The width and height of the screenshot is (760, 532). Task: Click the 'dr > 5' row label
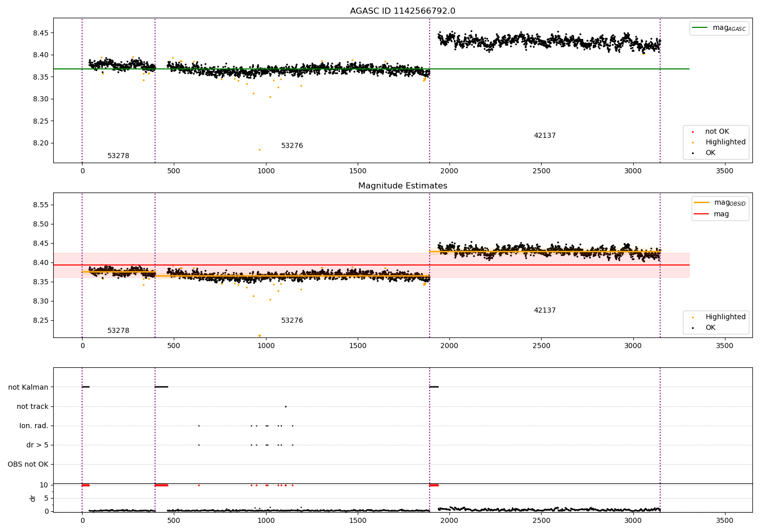click(37, 445)
